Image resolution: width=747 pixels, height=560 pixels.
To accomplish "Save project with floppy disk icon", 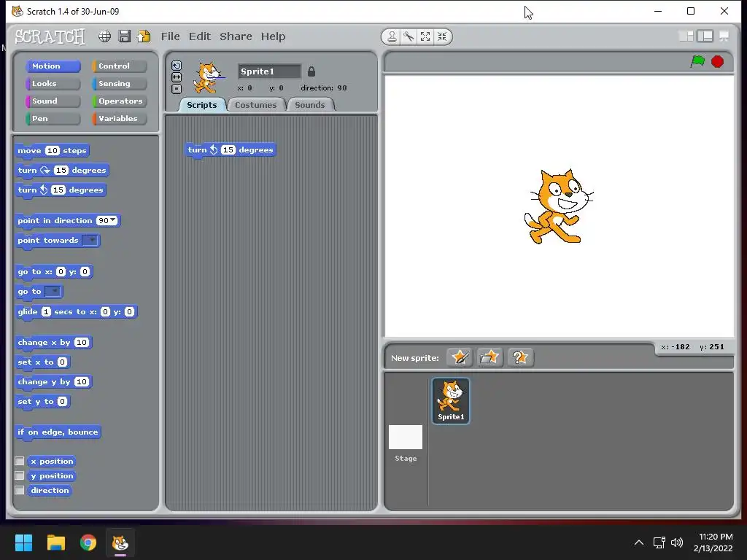I will (x=124, y=36).
